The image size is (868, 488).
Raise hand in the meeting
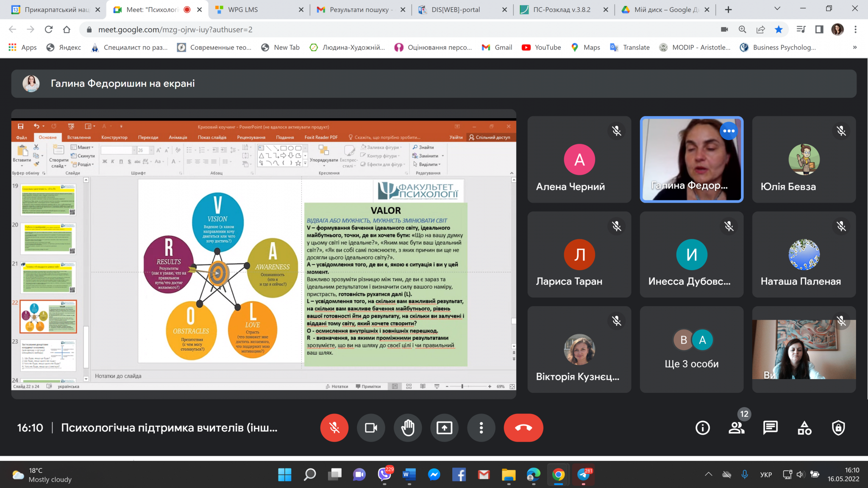(x=408, y=428)
